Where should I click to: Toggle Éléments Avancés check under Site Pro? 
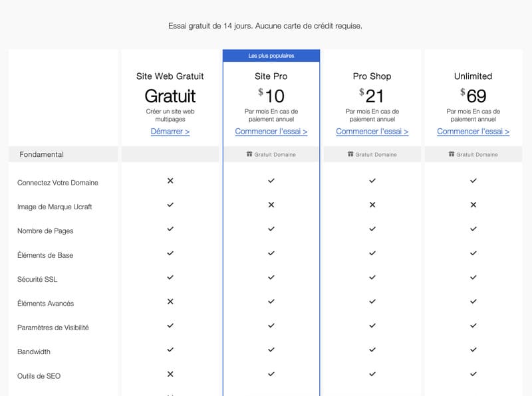[x=271, y=303]
